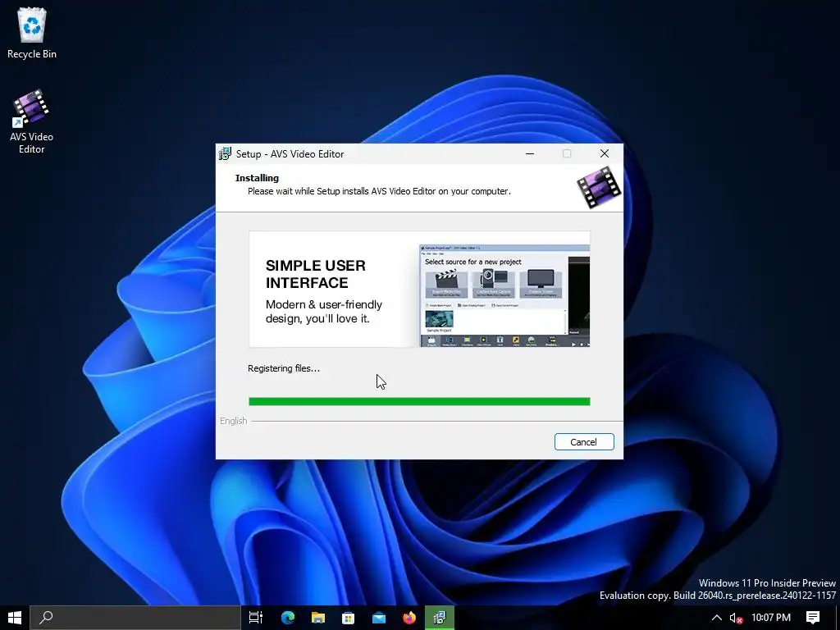Viewport: 840px width, 630px height.
Task: Open Task View from the taskbar
Action: point(256,618)
